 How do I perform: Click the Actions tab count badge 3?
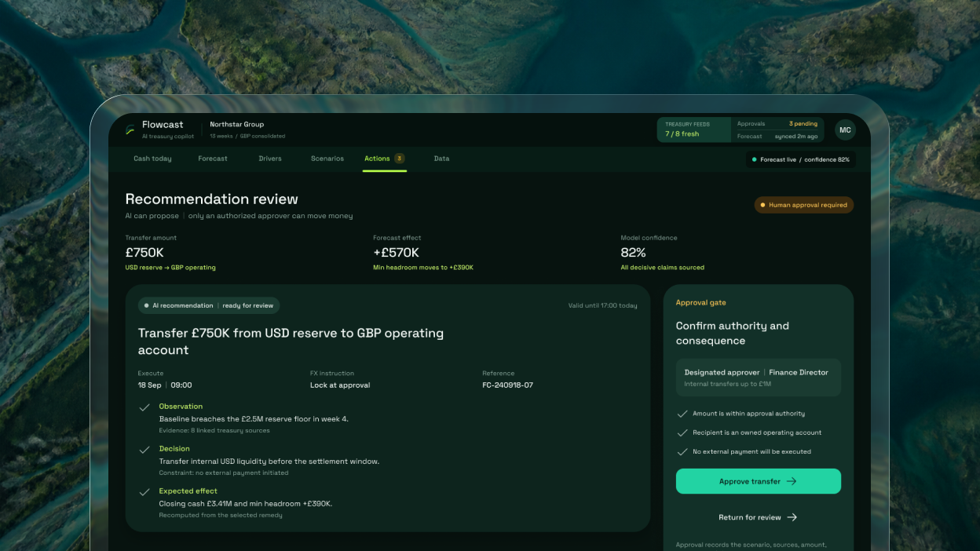(399, 159)
